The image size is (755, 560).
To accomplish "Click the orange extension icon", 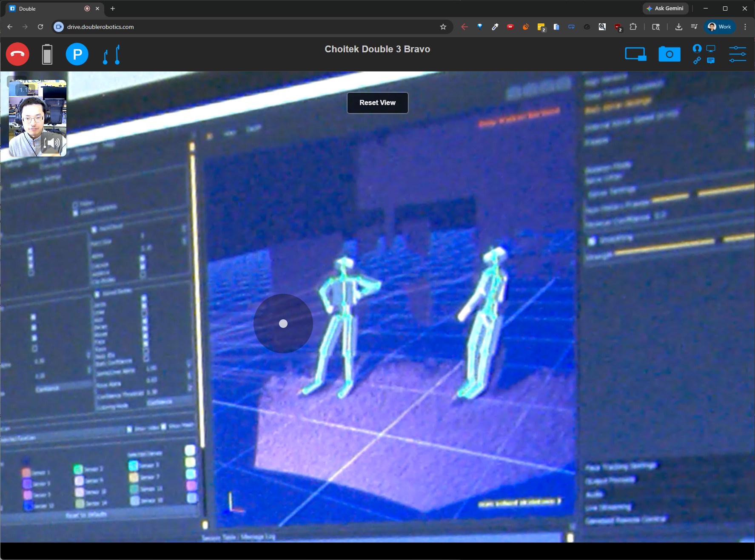I will [x=526, y=27].
